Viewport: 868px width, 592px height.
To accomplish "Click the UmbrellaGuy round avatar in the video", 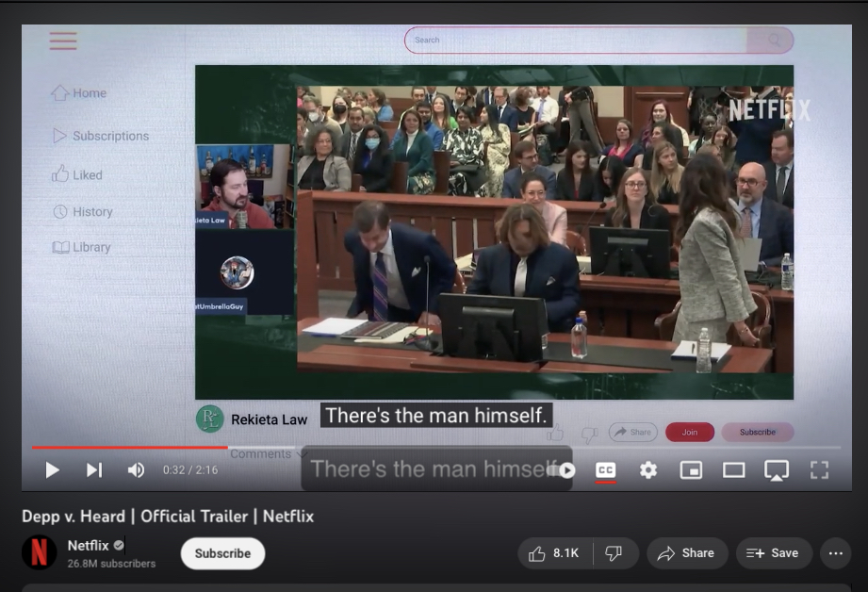I will point(237,272).
